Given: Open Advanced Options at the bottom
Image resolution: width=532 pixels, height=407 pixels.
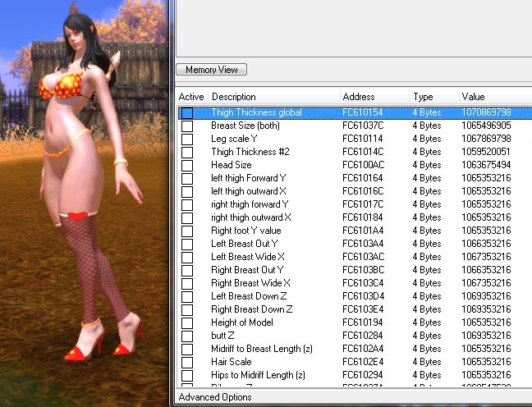Looking at the screenshot, I should coord(214,398).
